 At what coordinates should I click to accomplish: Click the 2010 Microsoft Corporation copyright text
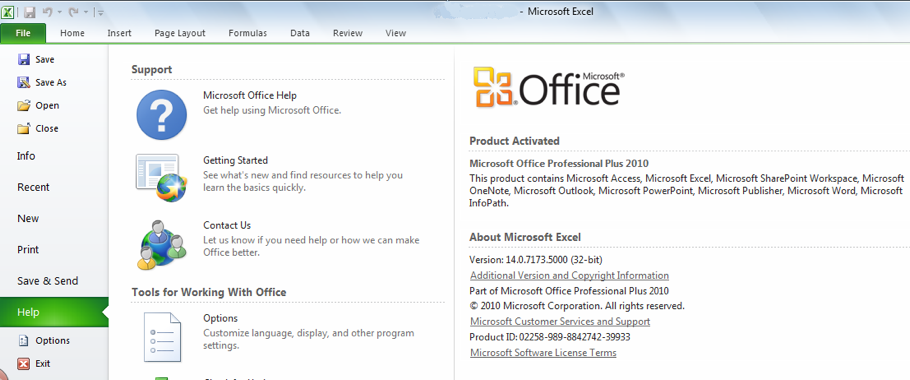pos(577,306)
